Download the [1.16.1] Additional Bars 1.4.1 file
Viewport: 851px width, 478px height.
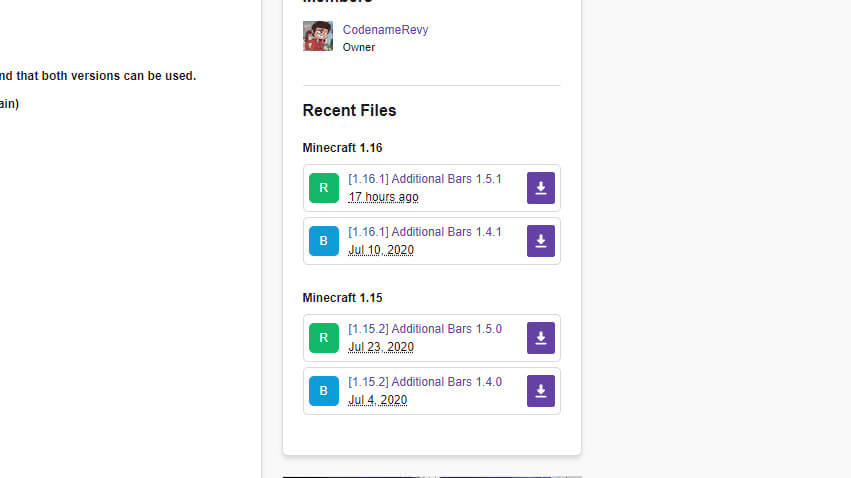(541, 241)
